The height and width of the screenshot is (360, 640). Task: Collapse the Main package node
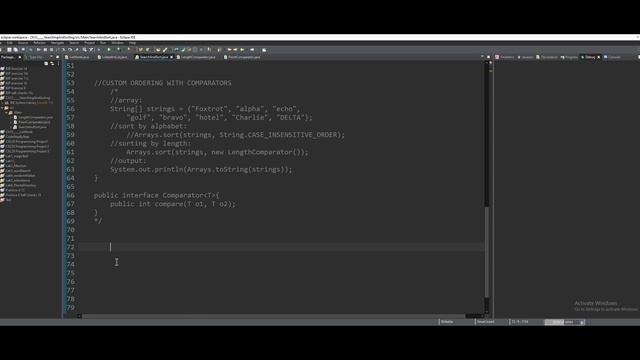(x=7, y=113)
